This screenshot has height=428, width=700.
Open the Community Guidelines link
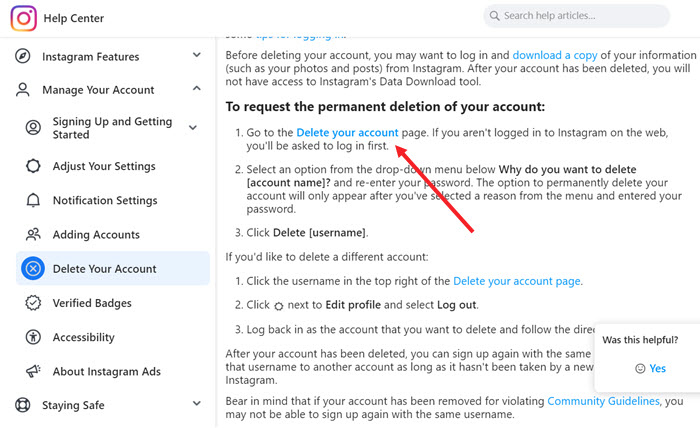coord(603,401)
